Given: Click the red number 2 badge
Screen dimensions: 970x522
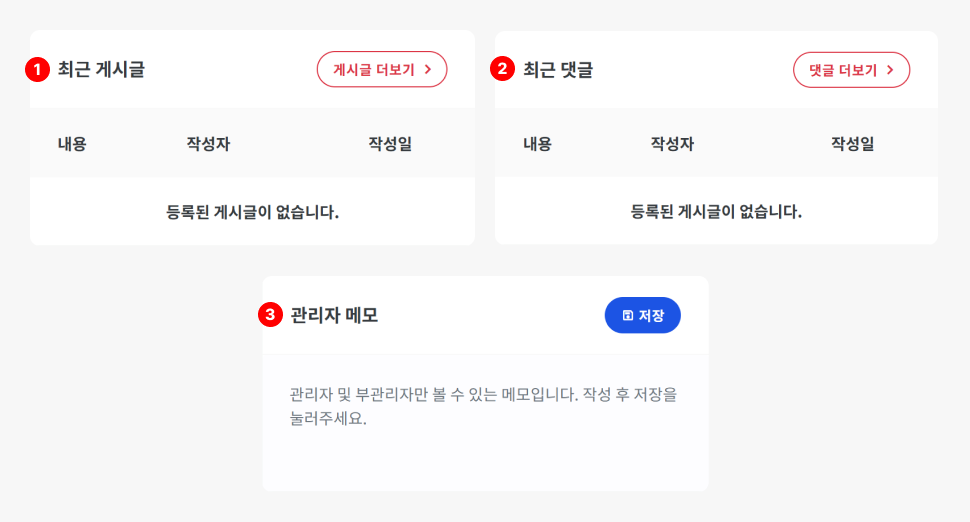Looking at the screenshot, I should click(x=502, y=70).
